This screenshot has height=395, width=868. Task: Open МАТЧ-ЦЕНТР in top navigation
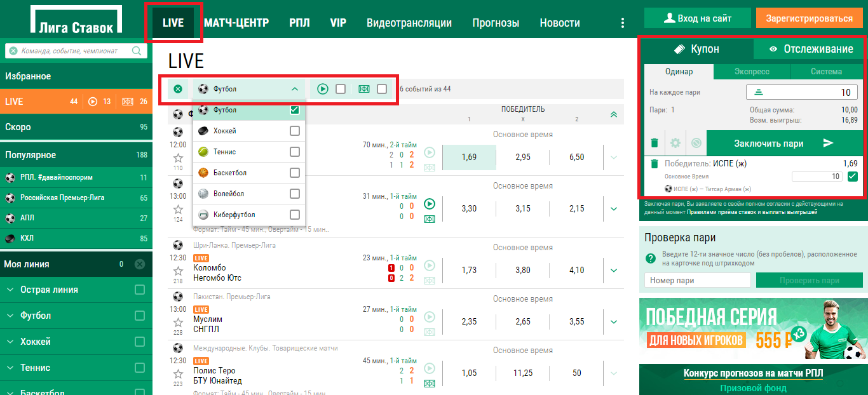(236, 23)
